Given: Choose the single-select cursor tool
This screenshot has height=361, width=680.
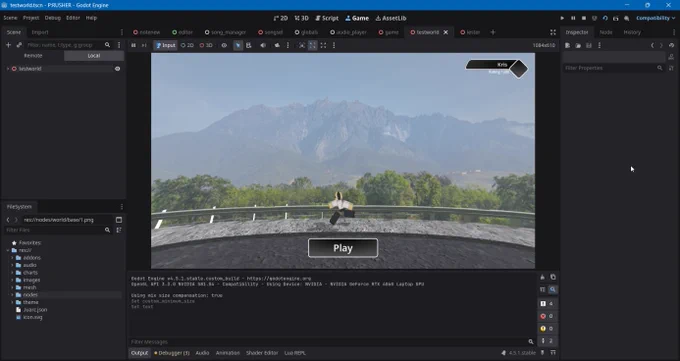Looking at the screenshot, I should pyautogui.click(x=238, y=45).
